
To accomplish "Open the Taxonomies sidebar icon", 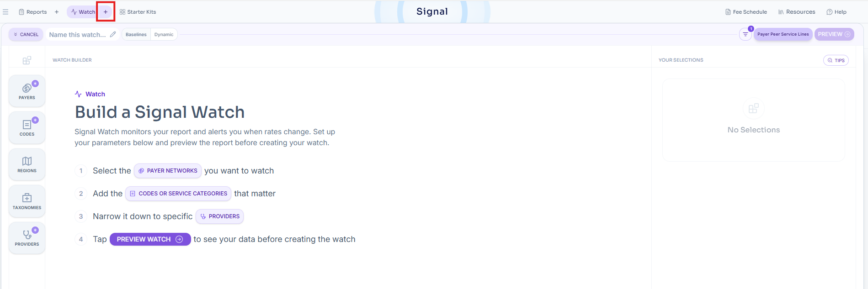I will (x=27, y=201).
